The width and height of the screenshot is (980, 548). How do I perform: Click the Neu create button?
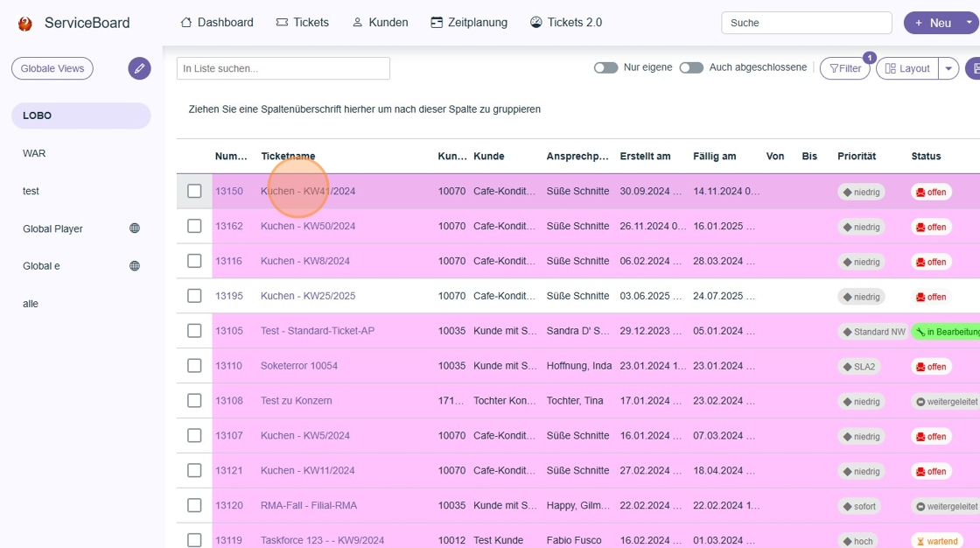point(933,23)
